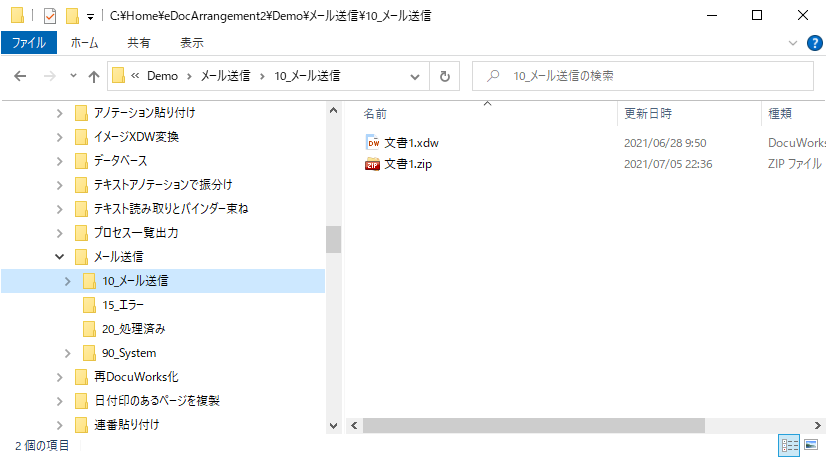
Task: Select the メール送信 parent folder in tree
Action: pos(119,257)
